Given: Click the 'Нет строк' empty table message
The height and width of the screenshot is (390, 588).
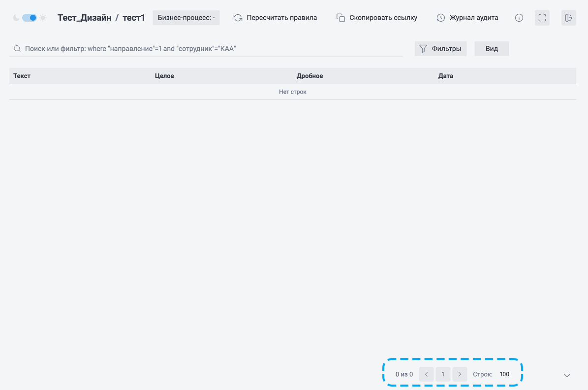Looking at the screenshot, I should [x=292, y=92].
